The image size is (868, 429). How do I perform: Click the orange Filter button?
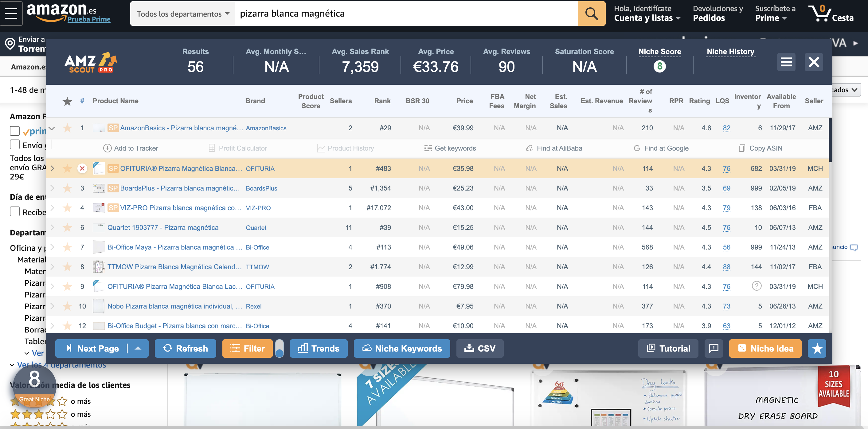pyautogui.click(x=247, y=348)
